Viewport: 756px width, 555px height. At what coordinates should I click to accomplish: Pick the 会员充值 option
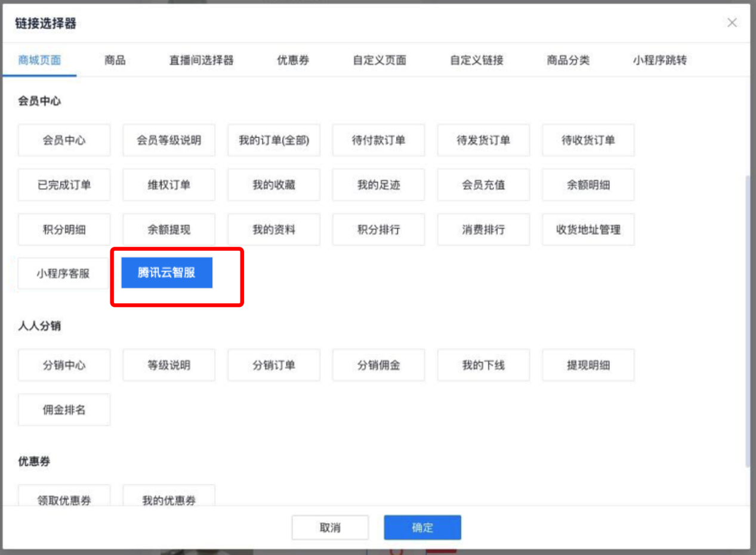coord(483,185)
